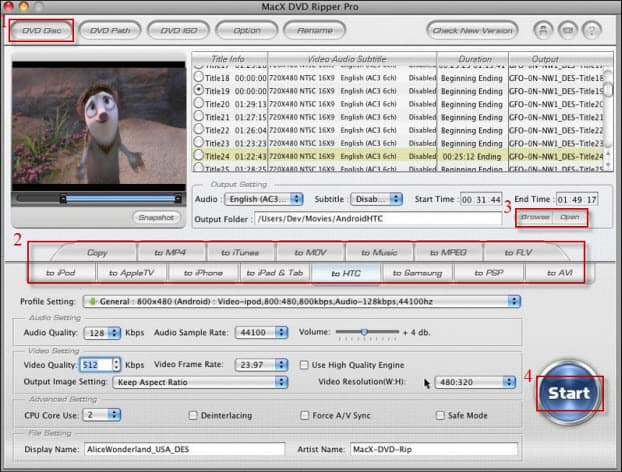Switch to the to iTunes tab

tap(240, 253)
